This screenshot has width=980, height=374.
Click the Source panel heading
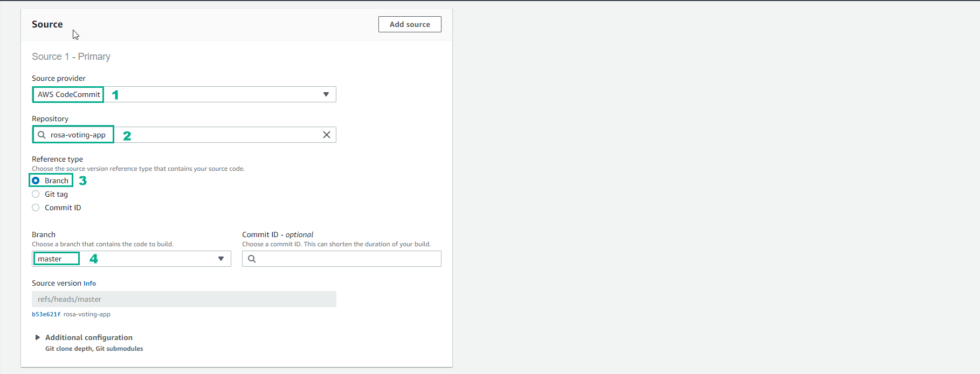tap(47, 24)
